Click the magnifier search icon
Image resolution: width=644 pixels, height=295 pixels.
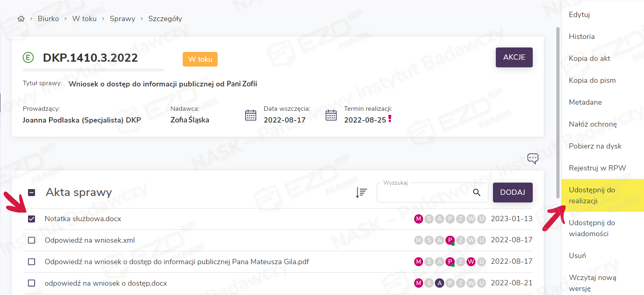point(477,192)
